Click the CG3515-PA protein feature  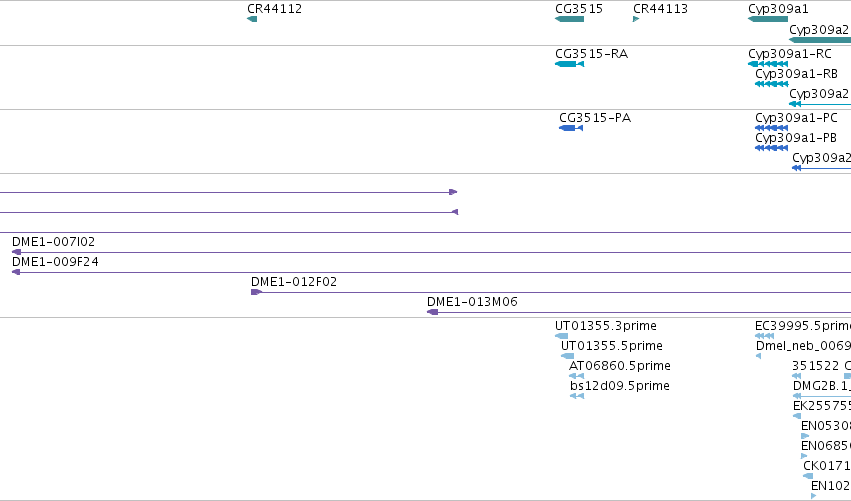[x=571, y=128]
